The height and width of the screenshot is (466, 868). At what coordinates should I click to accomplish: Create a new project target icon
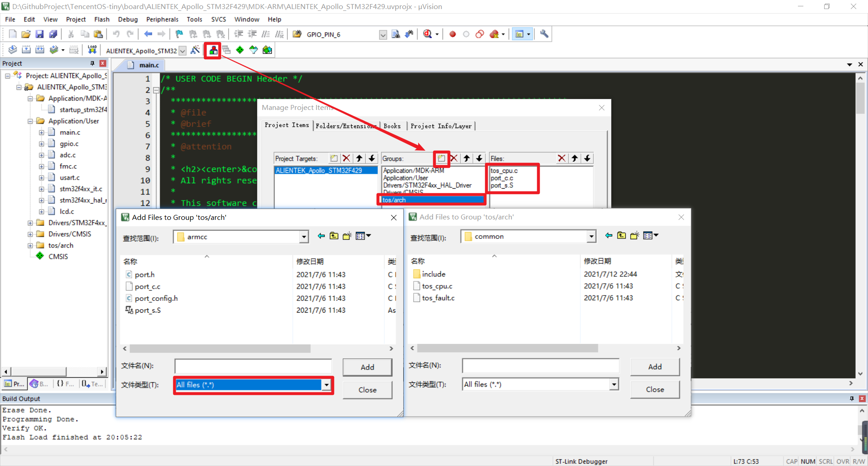[334, 158]
